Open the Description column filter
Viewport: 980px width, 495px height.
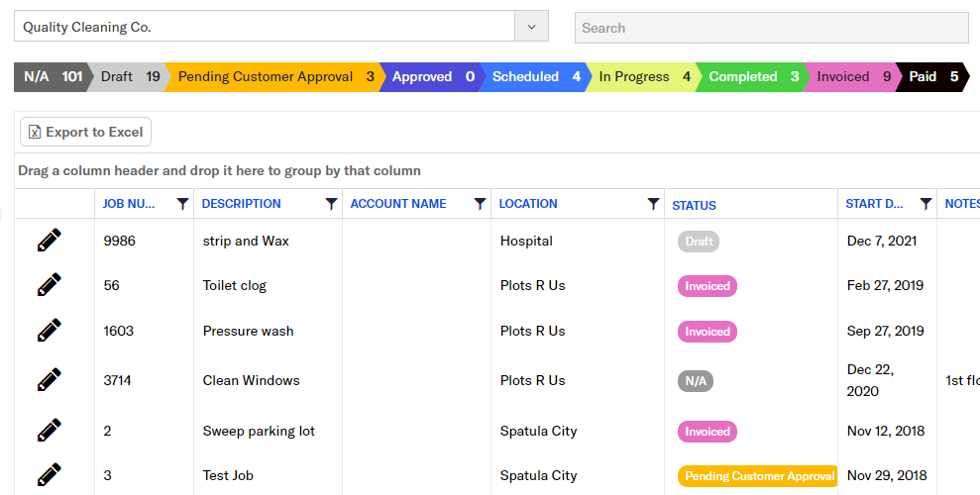[331, 204]
